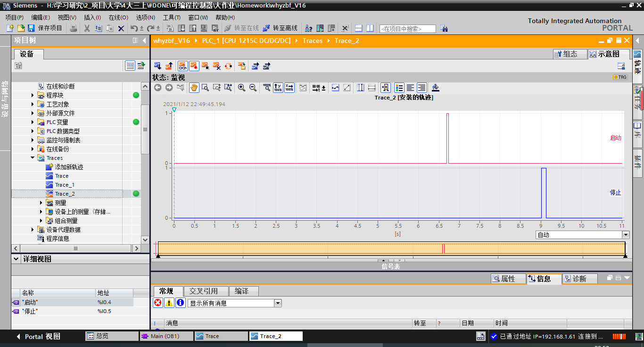Expand the 设备代理数据 tree node
644x347 pixels.
pos(33,230)
